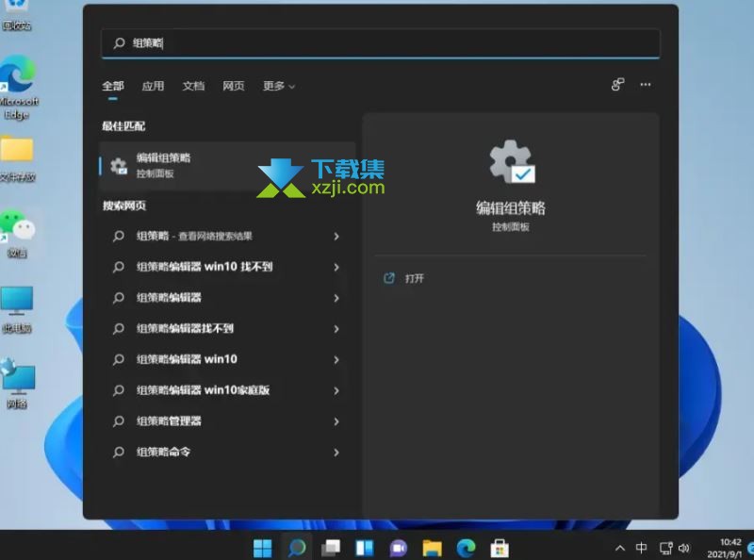Click the 编辑组策略 title in preview panel
Screen dimensions: 754x560
[511, 207]
